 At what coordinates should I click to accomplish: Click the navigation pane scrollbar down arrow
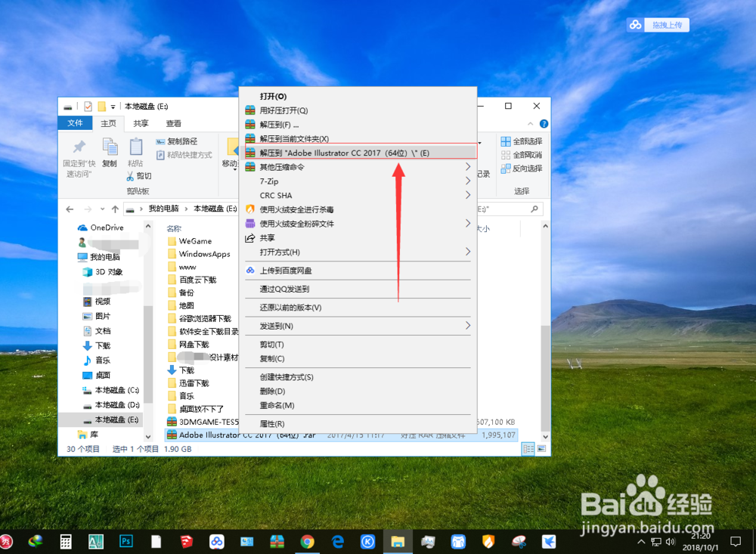[148, 436]
